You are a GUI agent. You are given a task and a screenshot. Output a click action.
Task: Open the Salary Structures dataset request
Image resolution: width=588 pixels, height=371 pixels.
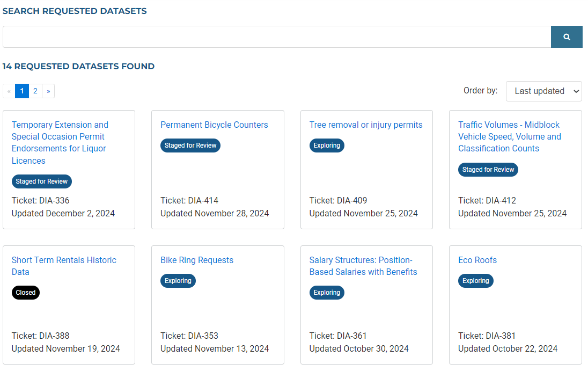[364, 266]
